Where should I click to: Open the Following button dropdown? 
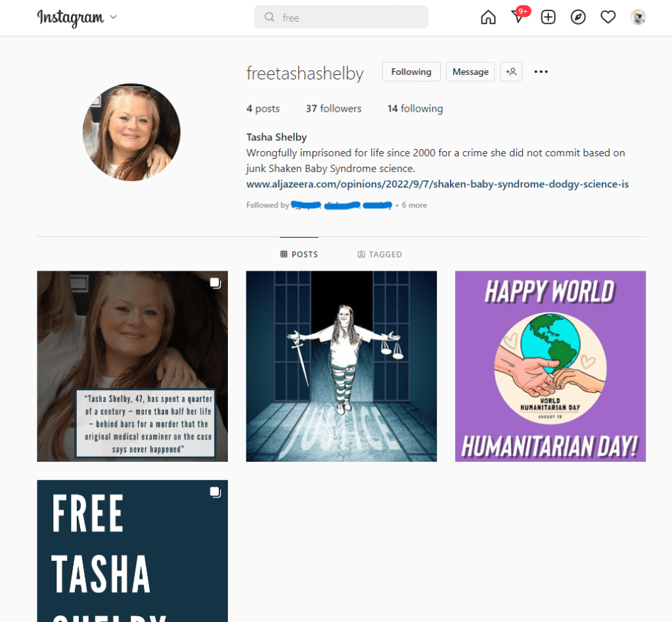[x=411, y=72]
